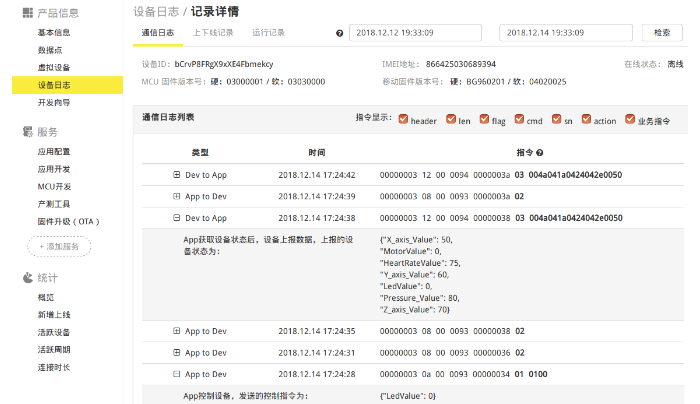Click help icon beside the date range
Viewport: 700px width, 404px height.
coord(339,33)
